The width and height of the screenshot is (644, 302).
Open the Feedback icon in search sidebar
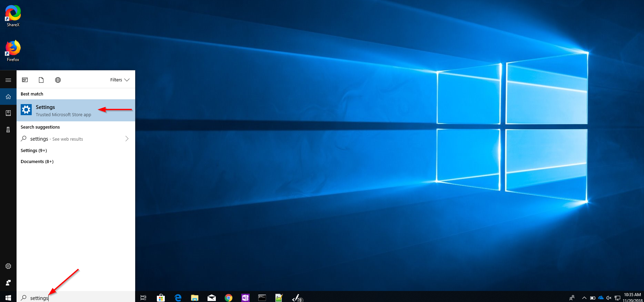[8, 283]
